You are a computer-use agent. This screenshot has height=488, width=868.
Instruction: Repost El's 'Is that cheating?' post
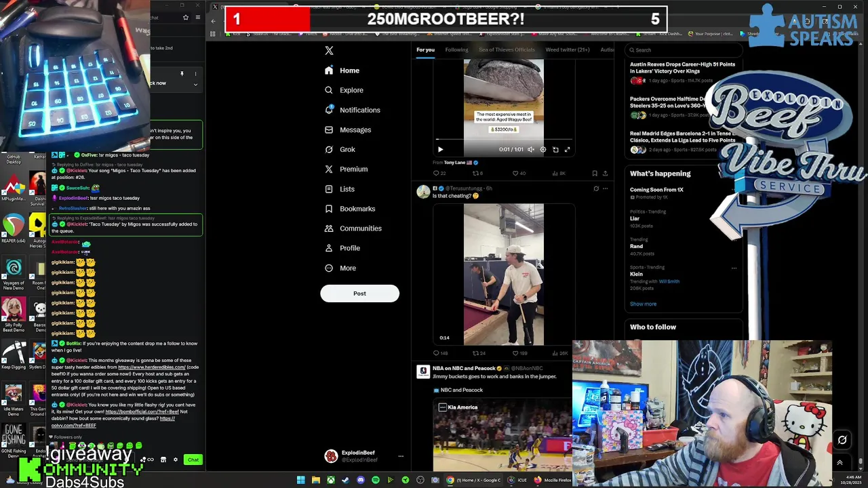coord(478,353)
